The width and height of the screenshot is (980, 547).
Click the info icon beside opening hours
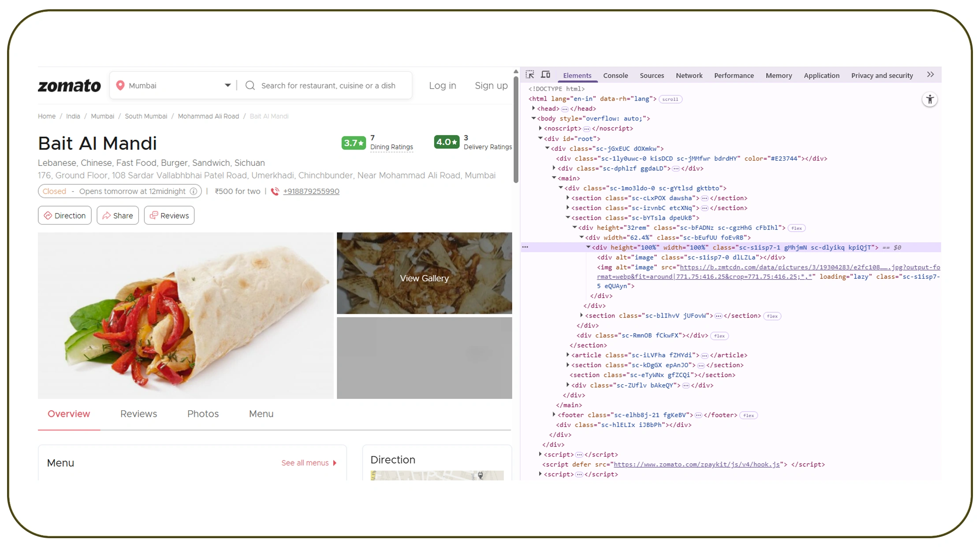tap(193, 191)
